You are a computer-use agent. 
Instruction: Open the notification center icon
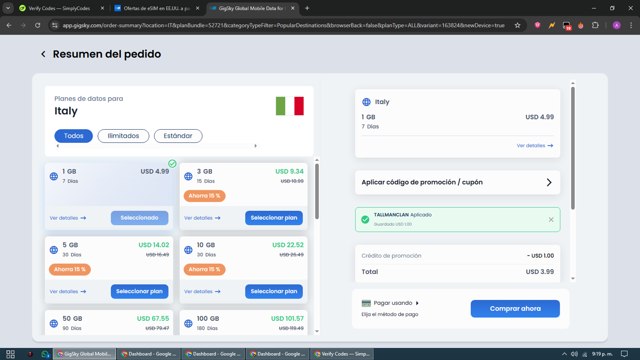pyautogui.click(x=624, y=354)
